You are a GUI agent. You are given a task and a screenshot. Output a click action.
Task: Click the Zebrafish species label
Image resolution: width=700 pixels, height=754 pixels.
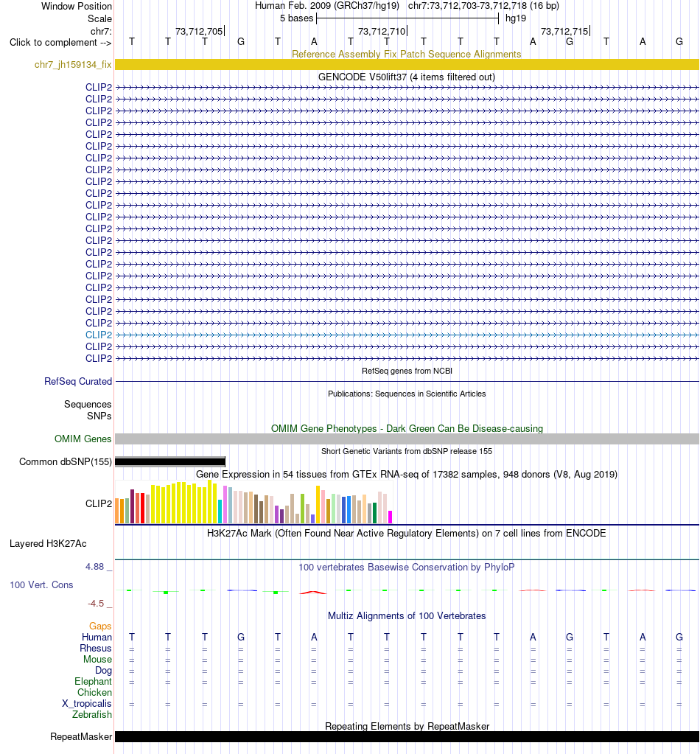pos(92,714)
